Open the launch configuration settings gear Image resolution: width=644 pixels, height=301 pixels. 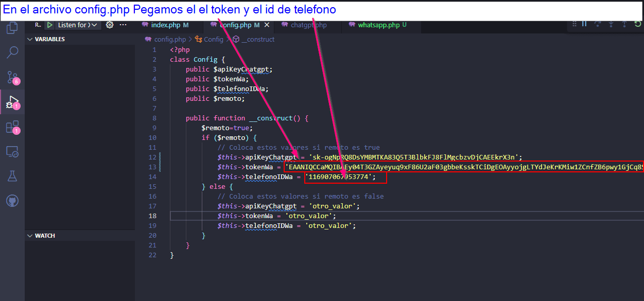110,24
